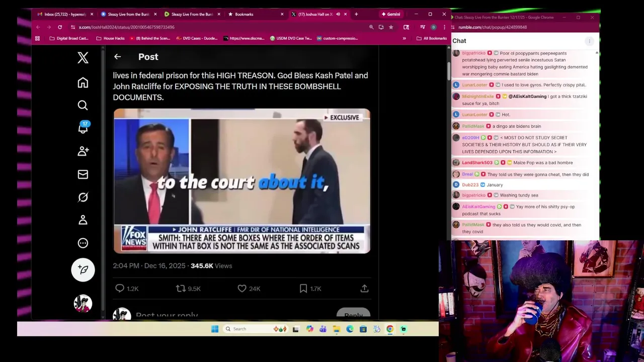The width and height of the screenshot is (644, 362).
Task: Switch to the Bookmarks tab
Action: point(256,14)
